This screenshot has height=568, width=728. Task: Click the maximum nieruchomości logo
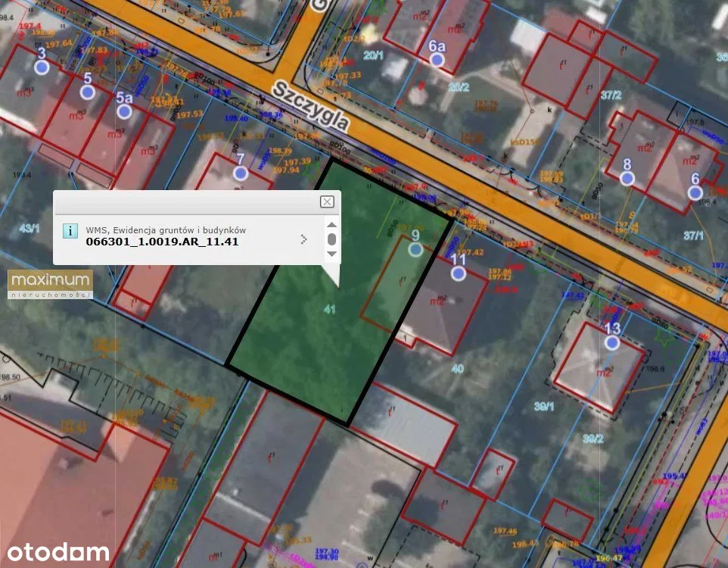tap(50, 284)
